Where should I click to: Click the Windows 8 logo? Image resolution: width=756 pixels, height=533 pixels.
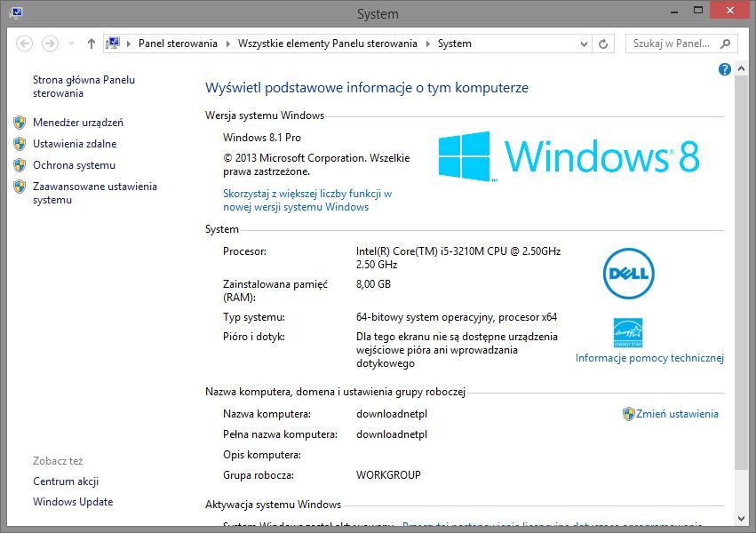tap(569, 156)
